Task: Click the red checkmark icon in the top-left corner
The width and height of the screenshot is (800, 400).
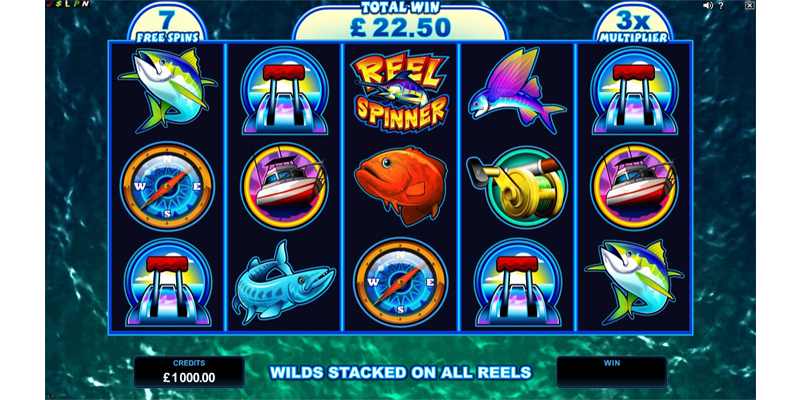Action: (49, 4)
